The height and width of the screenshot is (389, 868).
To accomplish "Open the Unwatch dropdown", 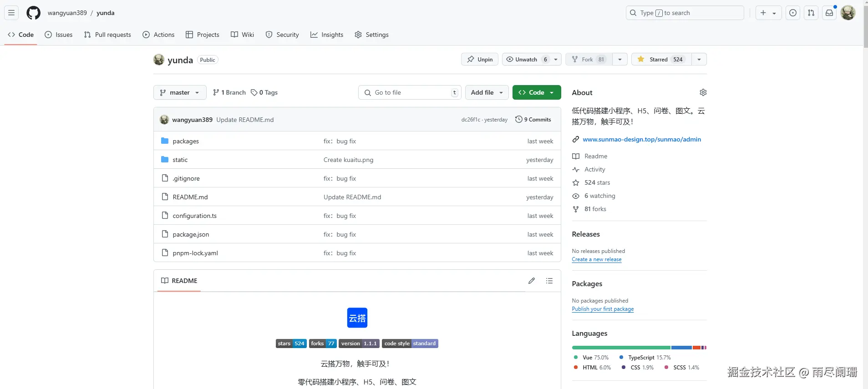I will 532,59.
